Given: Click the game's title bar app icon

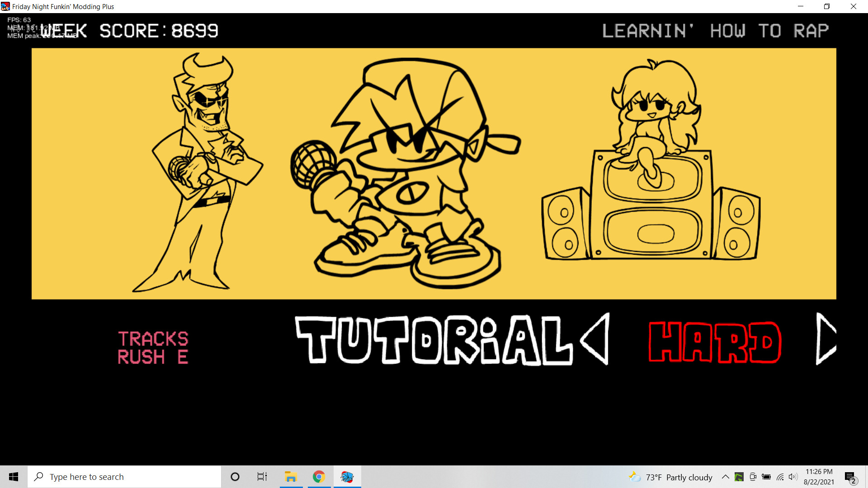Looking at the screenshot, I should click(5, 6).
